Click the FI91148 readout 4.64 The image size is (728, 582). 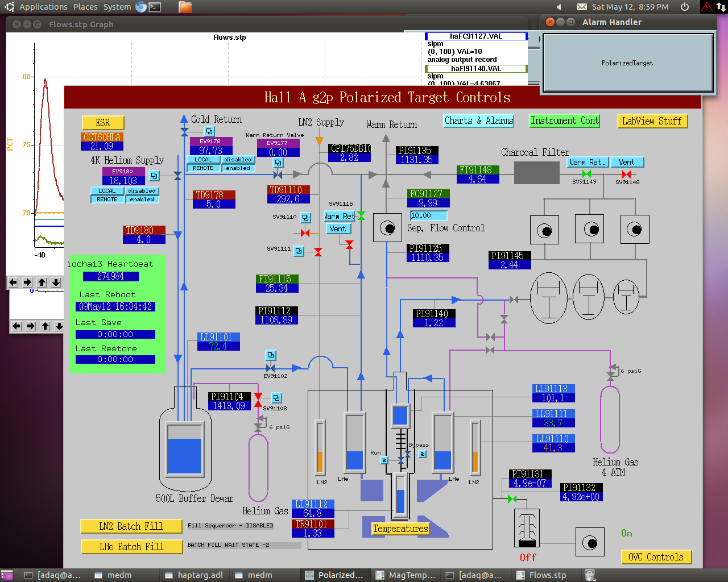[478, 179]
